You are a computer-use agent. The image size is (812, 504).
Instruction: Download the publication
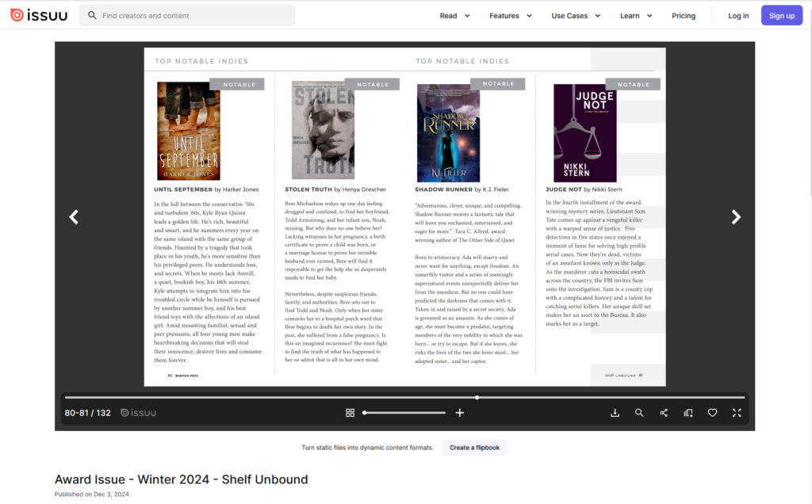click(615, 413)
